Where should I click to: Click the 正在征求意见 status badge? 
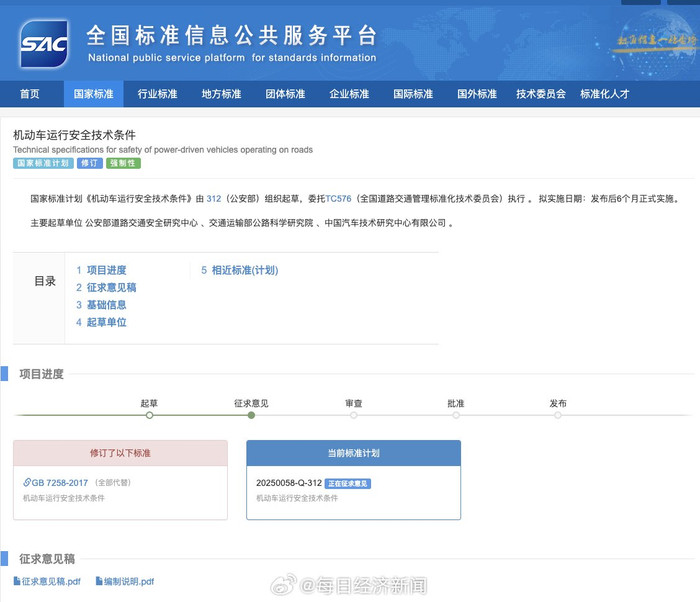tap(348, 483)
